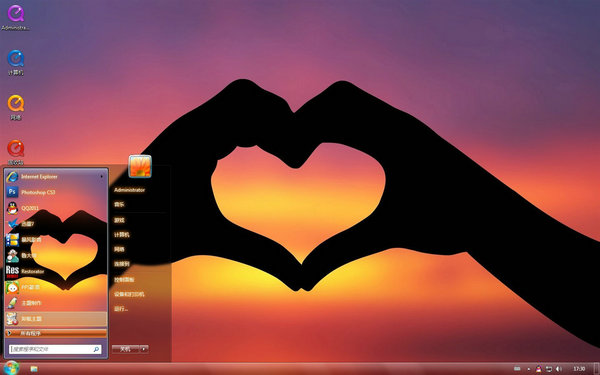Click the search magnifier icon in Start menu

(x=96, y=349)
